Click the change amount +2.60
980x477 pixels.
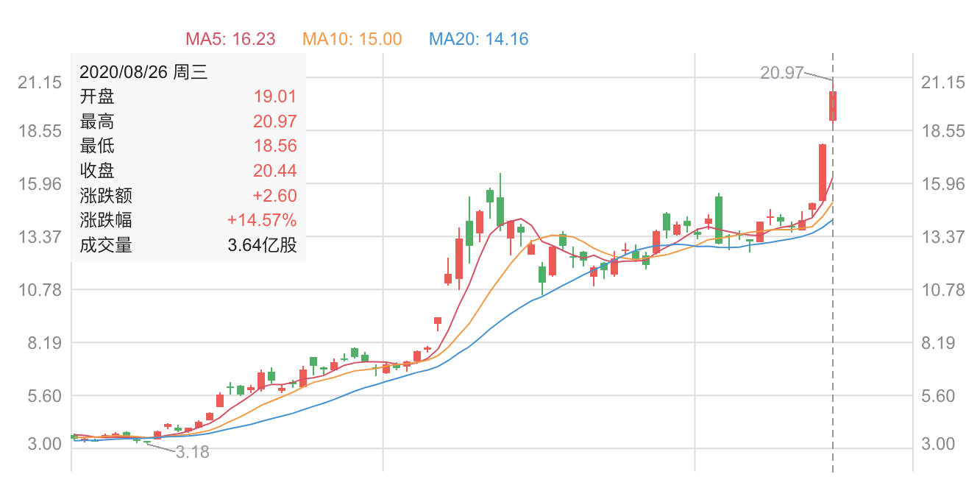(274, 196)
